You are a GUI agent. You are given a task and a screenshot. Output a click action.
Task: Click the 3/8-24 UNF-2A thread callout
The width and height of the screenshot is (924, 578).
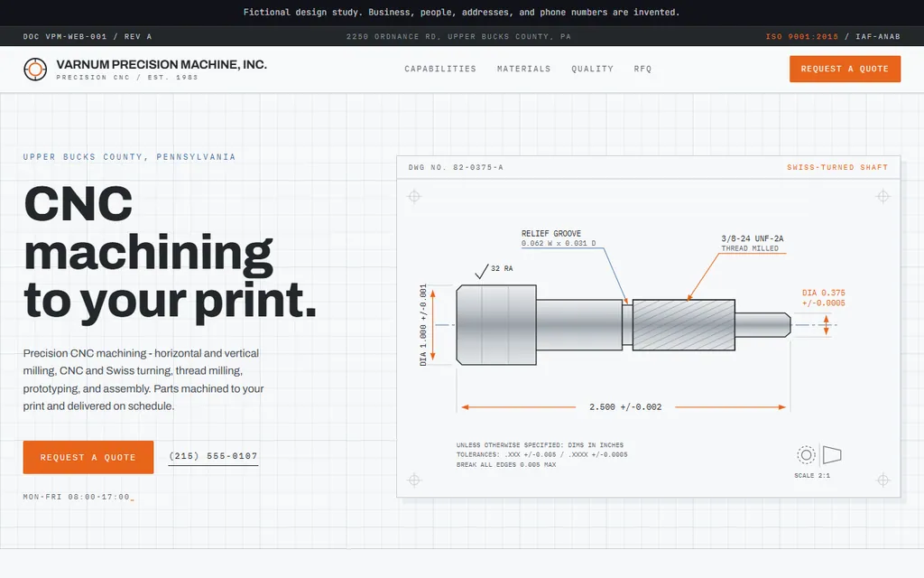pos(753,243)
